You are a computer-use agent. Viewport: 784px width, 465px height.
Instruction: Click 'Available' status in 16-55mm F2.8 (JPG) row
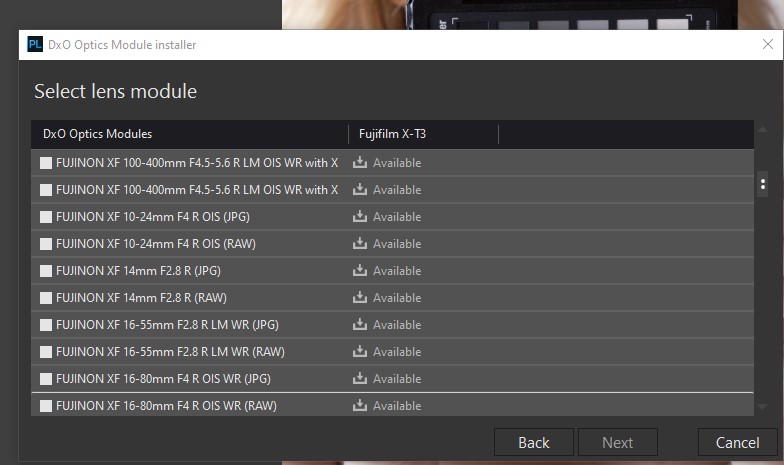(x=397, y=325)
